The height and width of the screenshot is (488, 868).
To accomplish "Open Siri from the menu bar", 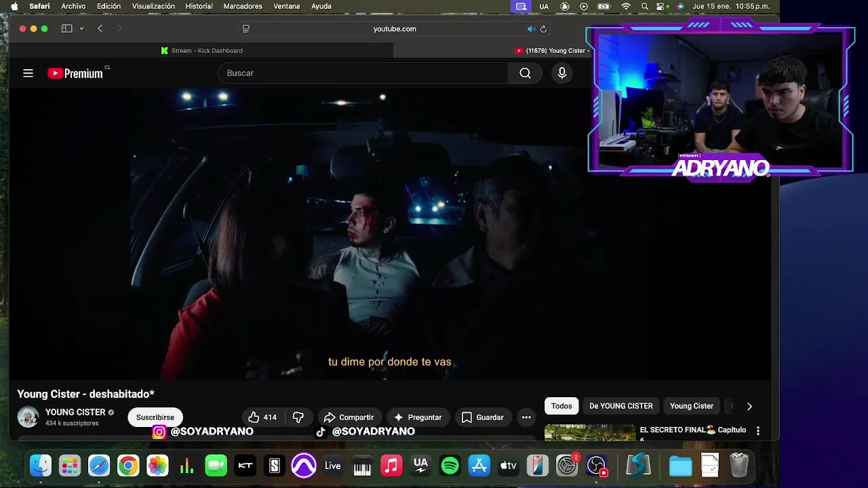I will (x=679, y=6).
